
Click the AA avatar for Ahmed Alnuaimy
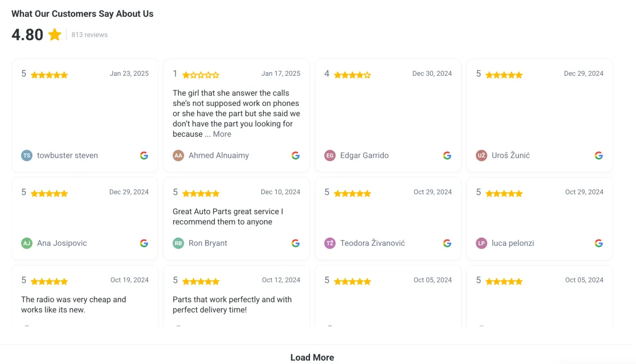coord(179,155)
